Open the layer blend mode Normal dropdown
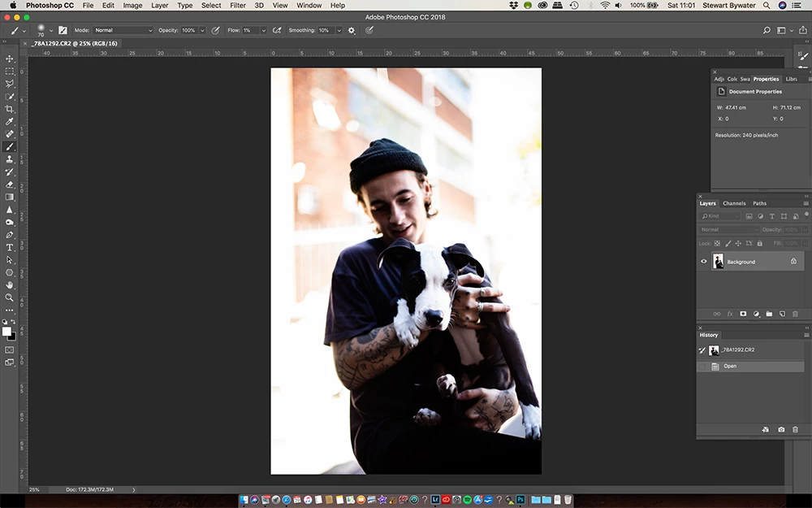The height and width of the screenshot is (508, 812). pos(729,229)
